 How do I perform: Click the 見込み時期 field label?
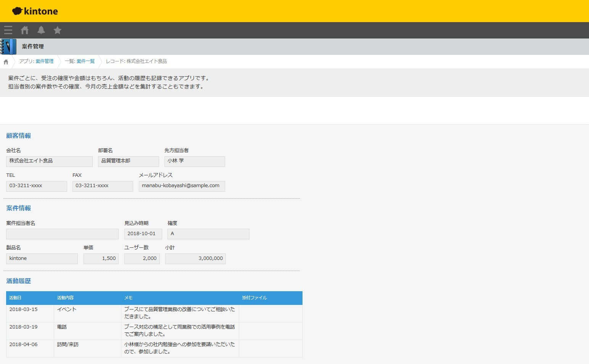(x=136, y=223)
